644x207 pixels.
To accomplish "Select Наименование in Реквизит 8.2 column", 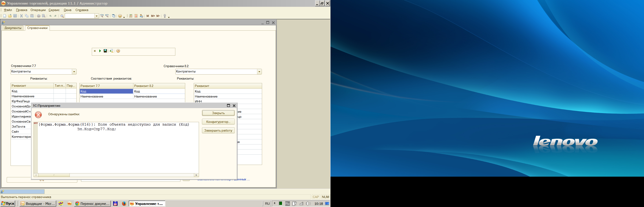I will (x=159, y=96).
